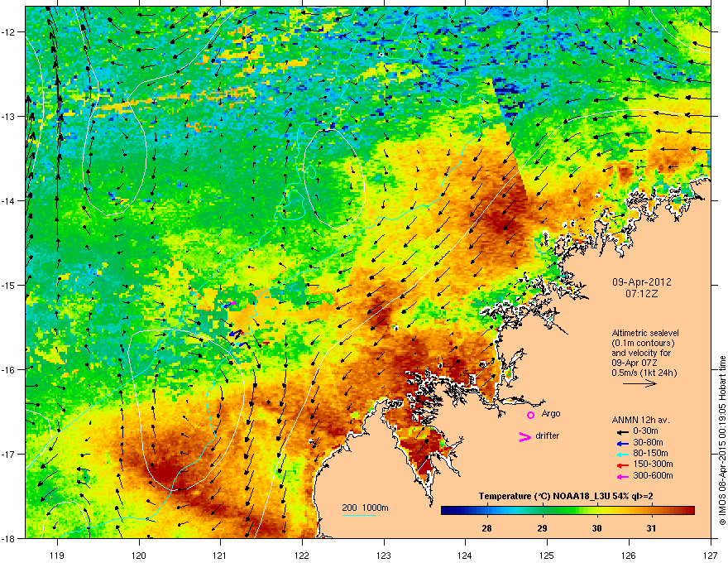Viewport: 728px width, 563px height.
Task: Click the '200 1000m' isobath label
Action: [365, 508]
